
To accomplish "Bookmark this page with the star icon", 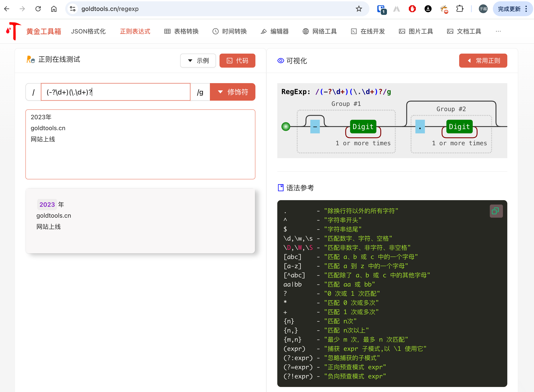I will coord(359,9).
